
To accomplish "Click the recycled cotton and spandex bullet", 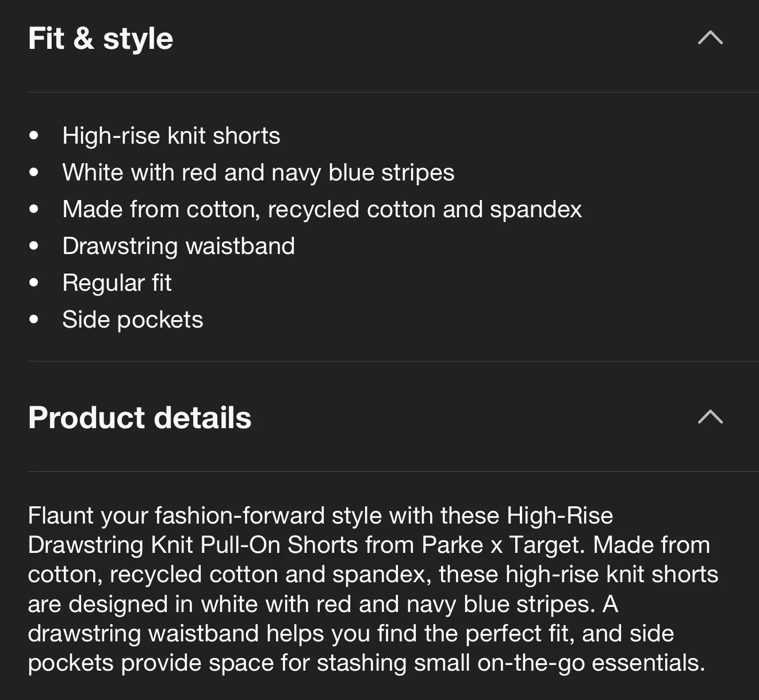I will (x=322, y=209).
